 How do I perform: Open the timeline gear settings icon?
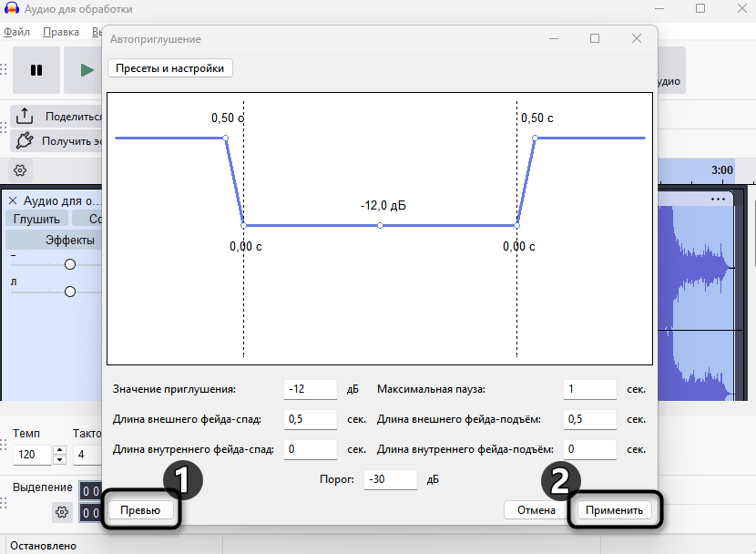point(20,170)
